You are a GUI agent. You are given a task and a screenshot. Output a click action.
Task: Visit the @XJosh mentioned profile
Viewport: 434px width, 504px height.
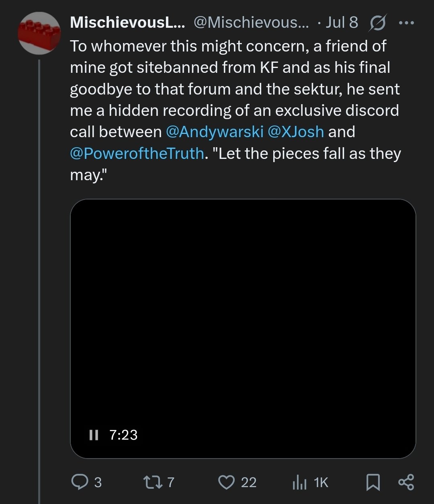295,132
